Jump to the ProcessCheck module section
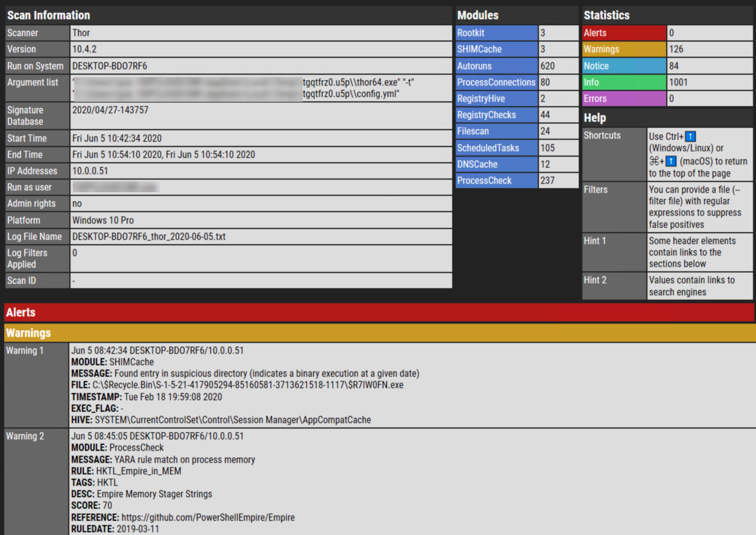 click(484, 181)
